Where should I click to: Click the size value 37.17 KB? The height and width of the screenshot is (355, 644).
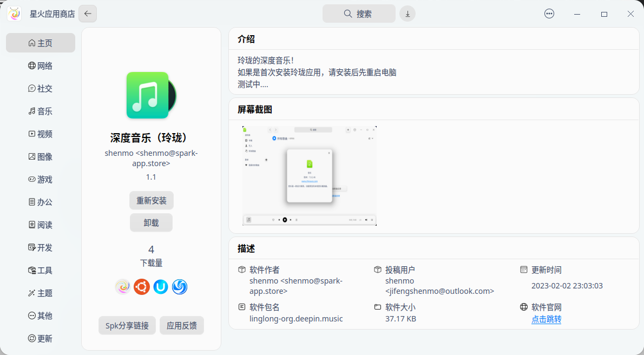400,318
